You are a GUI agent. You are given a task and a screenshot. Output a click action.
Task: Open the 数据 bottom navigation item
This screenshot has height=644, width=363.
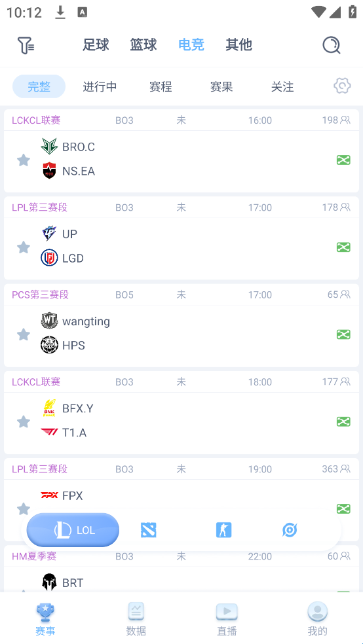coord(136,619)
